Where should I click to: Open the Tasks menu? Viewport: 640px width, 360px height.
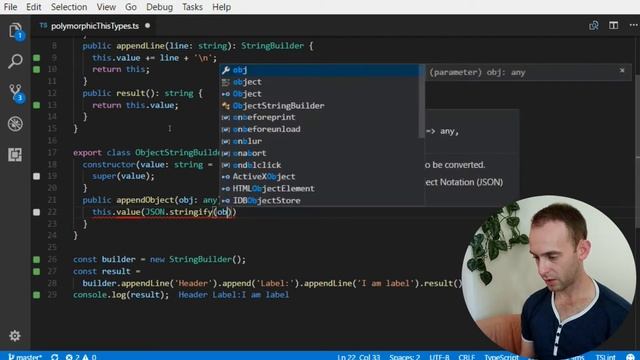tap(192, 7)
